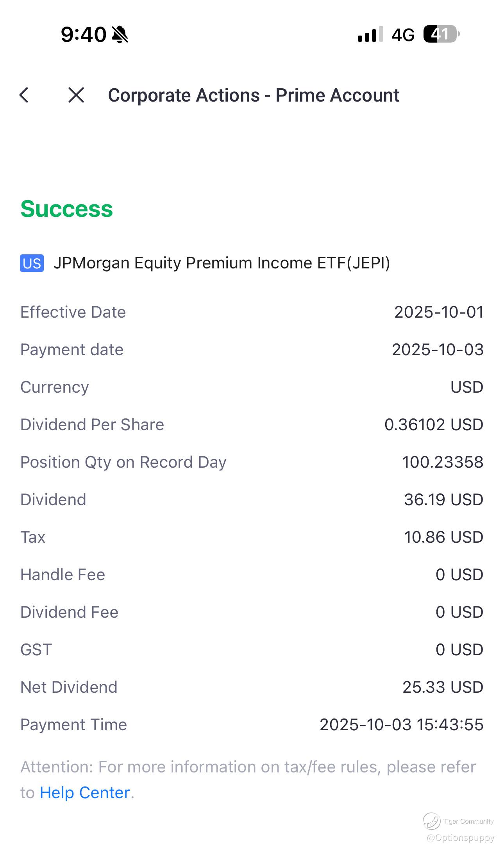504x849 pixels.
Task: Tap the battery level indicator
Action: [x=441, y=34]
